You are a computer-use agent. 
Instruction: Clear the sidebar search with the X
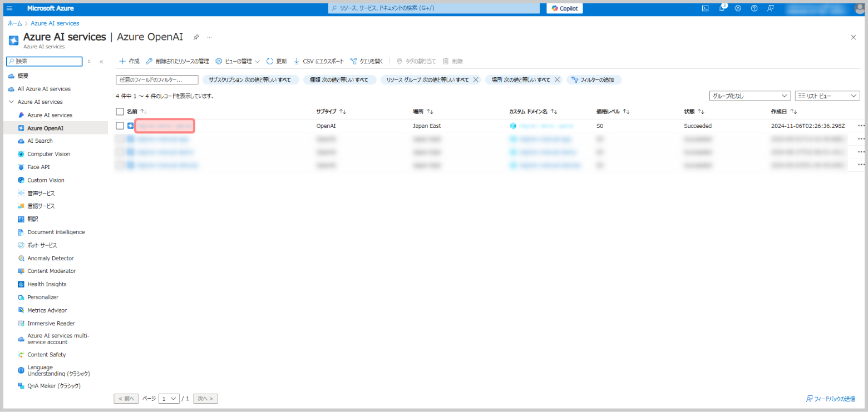[89, 61]
